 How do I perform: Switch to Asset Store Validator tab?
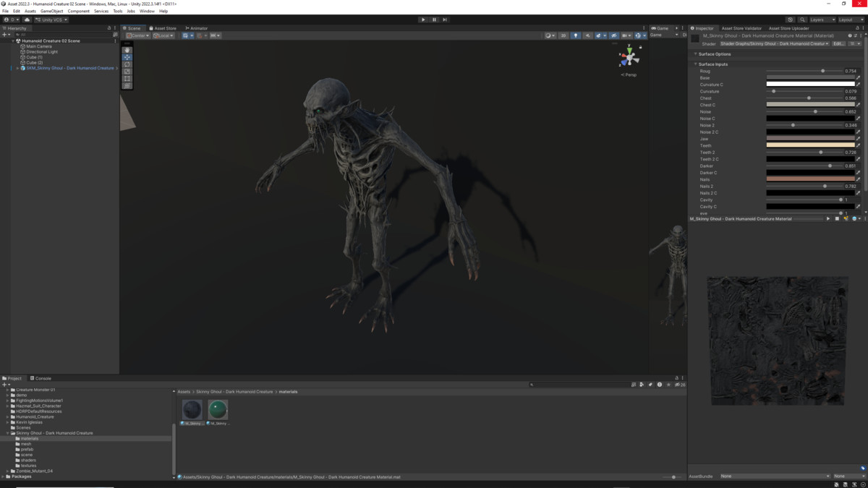click(741, 28)
